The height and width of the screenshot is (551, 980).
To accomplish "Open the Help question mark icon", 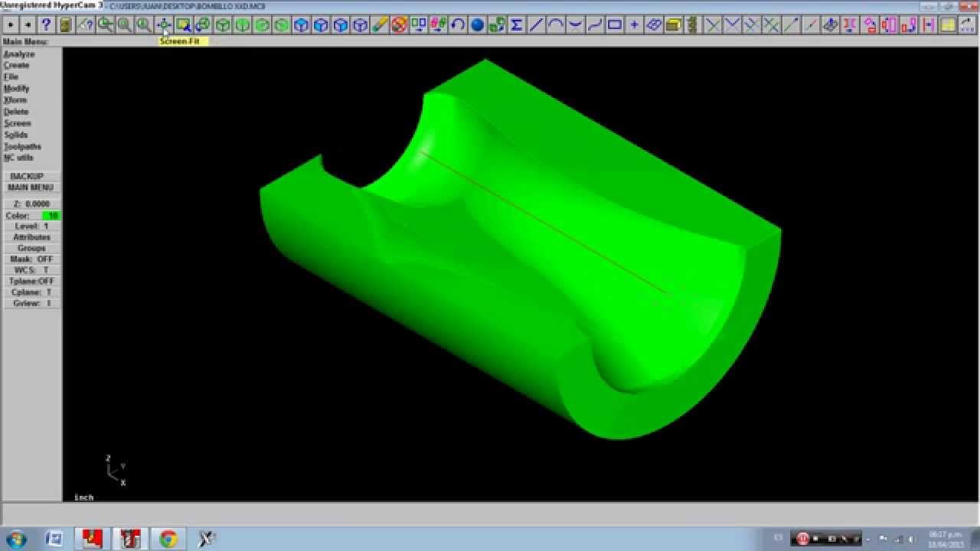I will coord(46,25).
